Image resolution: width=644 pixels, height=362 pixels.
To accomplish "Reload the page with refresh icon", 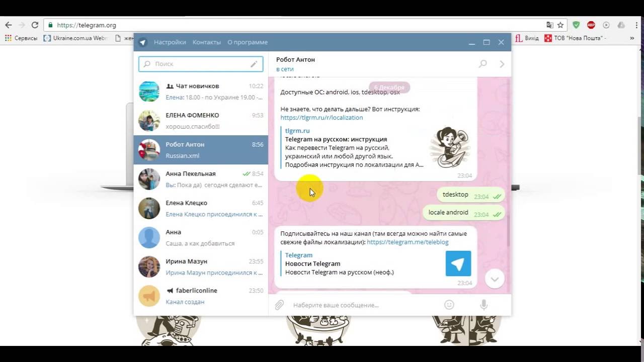I will point(35,25).
